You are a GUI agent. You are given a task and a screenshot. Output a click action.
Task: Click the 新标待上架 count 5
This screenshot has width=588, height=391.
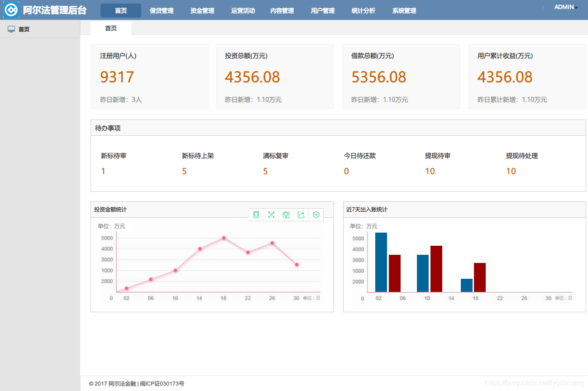(x=184, y=171)
